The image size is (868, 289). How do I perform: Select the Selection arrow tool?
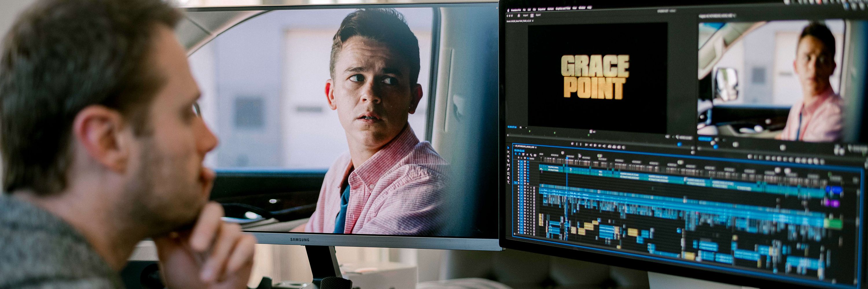(x=508, y=148)
